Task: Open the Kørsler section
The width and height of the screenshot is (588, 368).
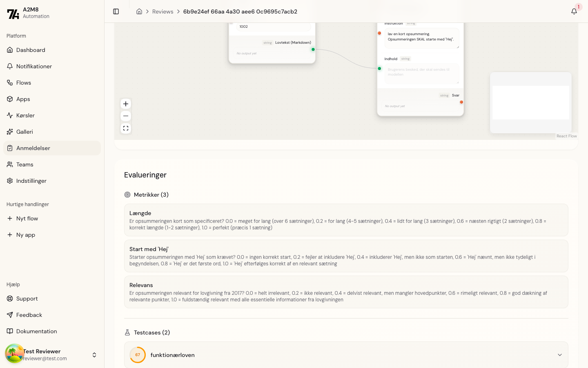Action: [25, 115]
